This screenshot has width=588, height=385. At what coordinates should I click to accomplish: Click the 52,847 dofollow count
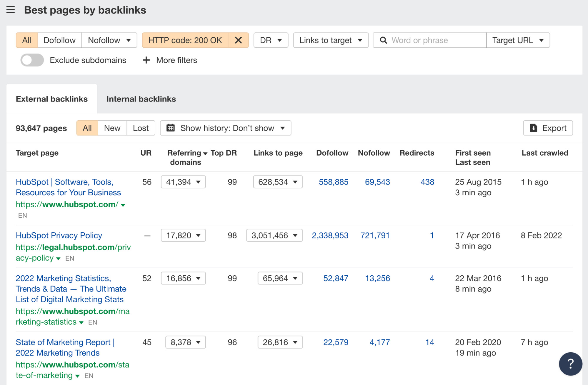336,278
